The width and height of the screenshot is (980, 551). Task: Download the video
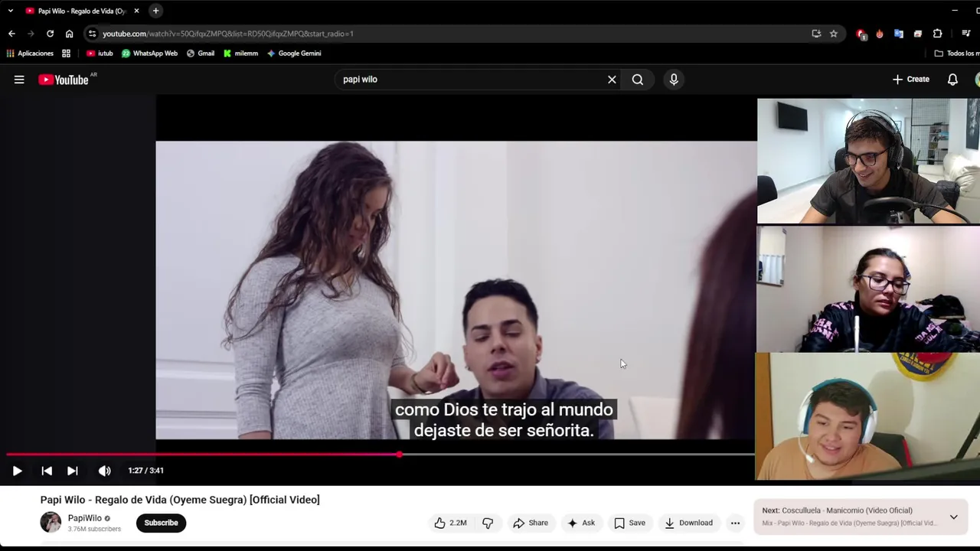tap(688, 523)
